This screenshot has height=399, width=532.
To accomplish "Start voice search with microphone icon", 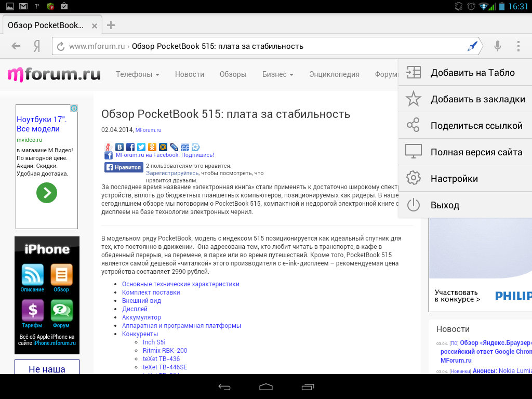I will 497,46.
